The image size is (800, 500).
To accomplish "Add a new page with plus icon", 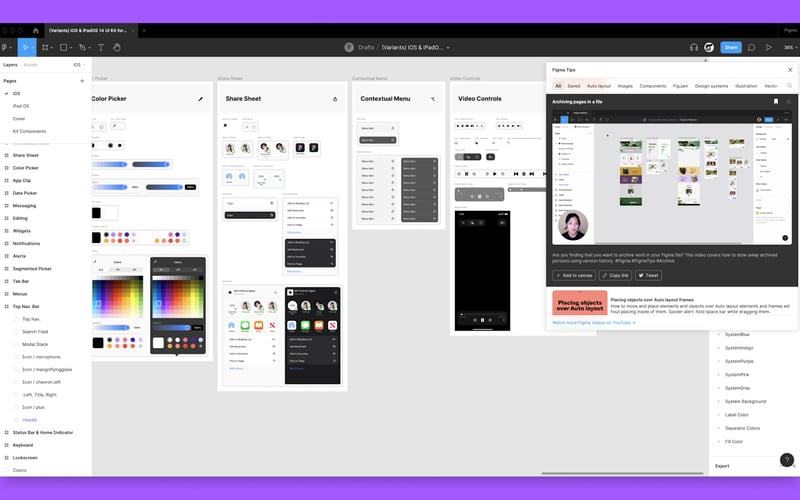I will (x=82, y=81).
